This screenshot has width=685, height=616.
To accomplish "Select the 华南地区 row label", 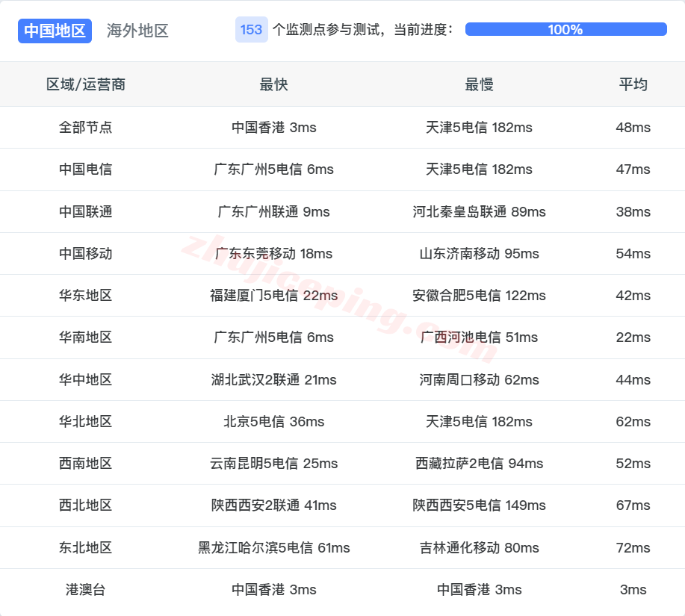I will point(86,337).
